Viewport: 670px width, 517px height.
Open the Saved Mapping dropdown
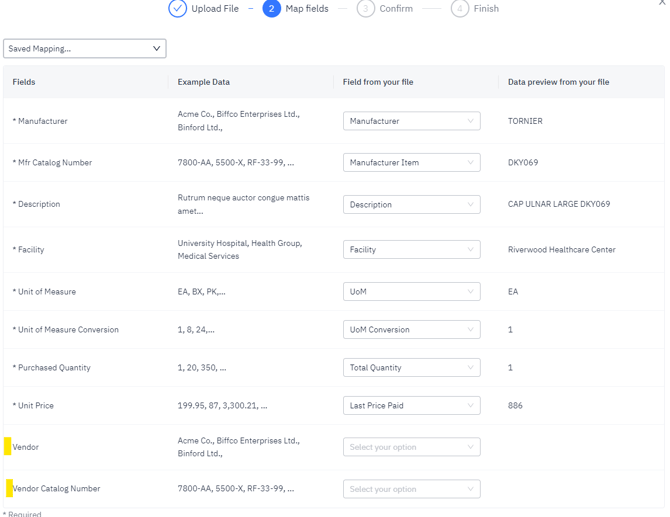85,48
